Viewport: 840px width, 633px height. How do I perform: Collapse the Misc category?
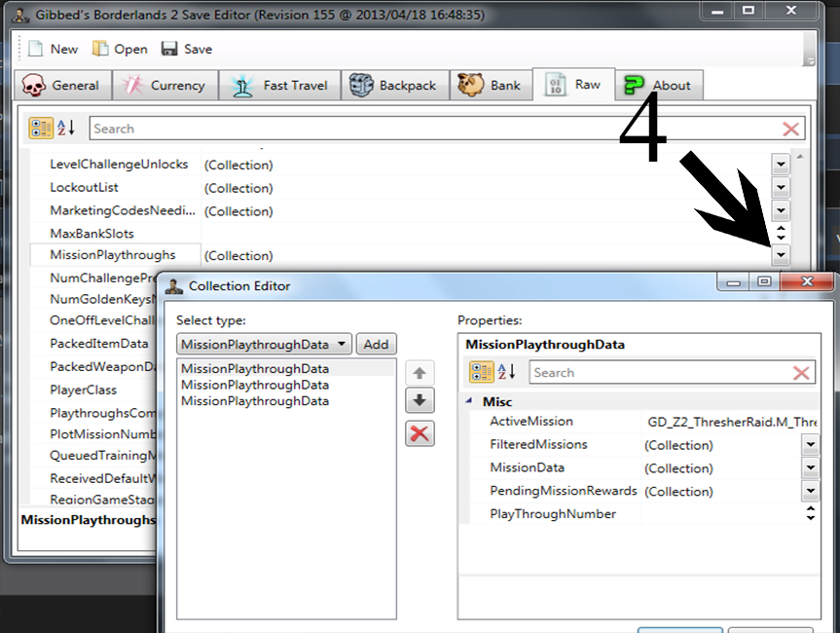[469, 401]
